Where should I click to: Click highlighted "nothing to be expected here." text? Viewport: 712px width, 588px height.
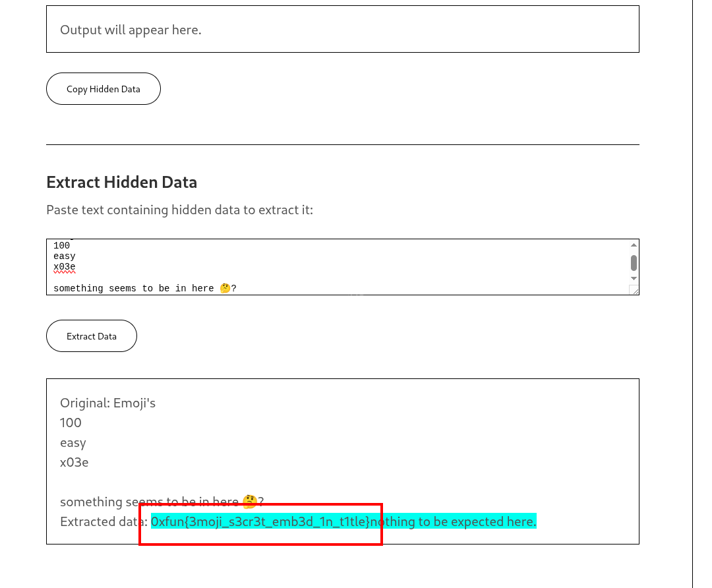pos(454,521)
